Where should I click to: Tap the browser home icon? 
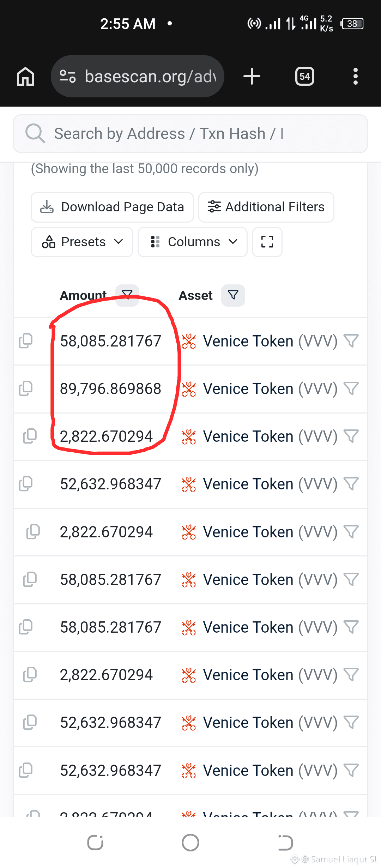[25, 76]
